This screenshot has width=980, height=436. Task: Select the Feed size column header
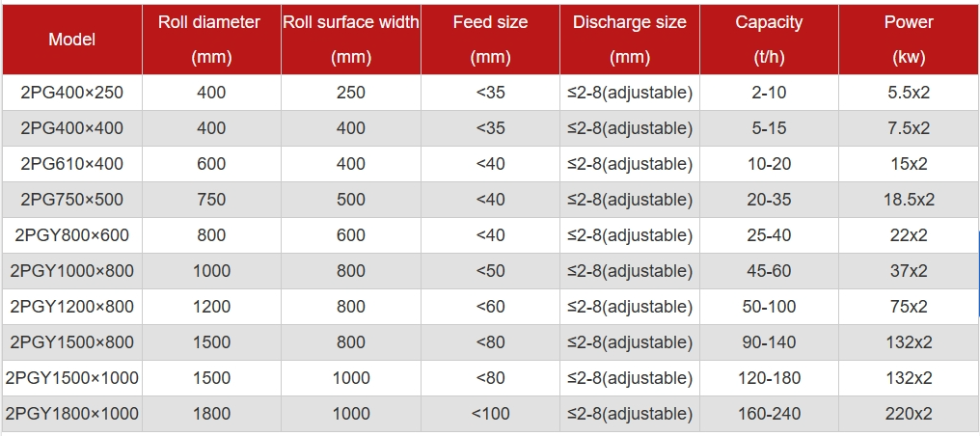tap(491, 40)
